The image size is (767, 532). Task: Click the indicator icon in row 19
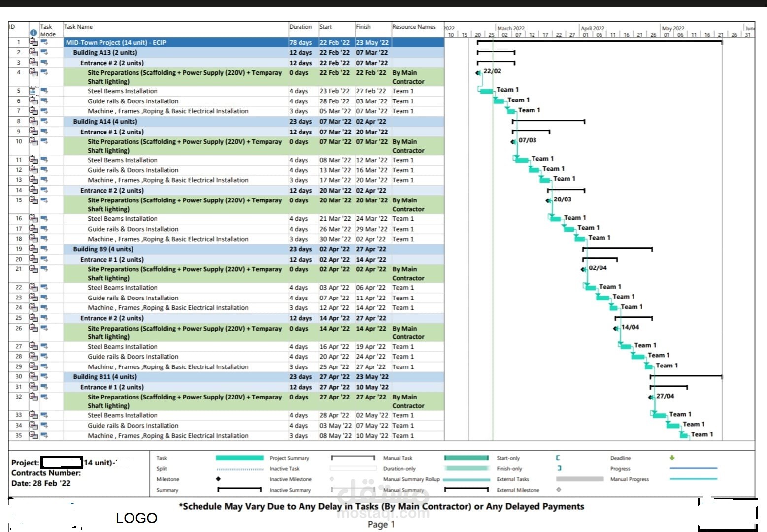[x=33, y=249]
